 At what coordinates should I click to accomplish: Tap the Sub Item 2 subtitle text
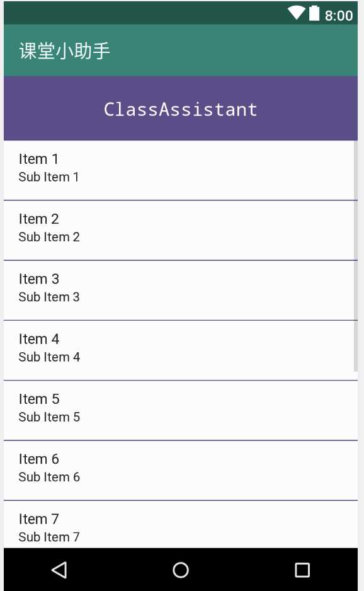49,237
